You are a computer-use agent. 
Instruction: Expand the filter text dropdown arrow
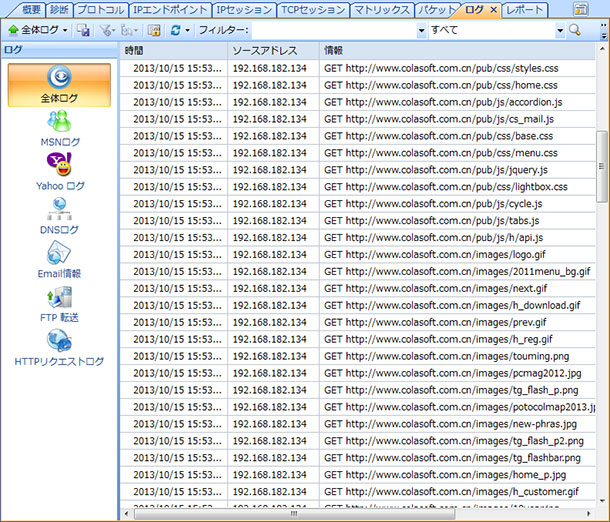click(420, 30)
